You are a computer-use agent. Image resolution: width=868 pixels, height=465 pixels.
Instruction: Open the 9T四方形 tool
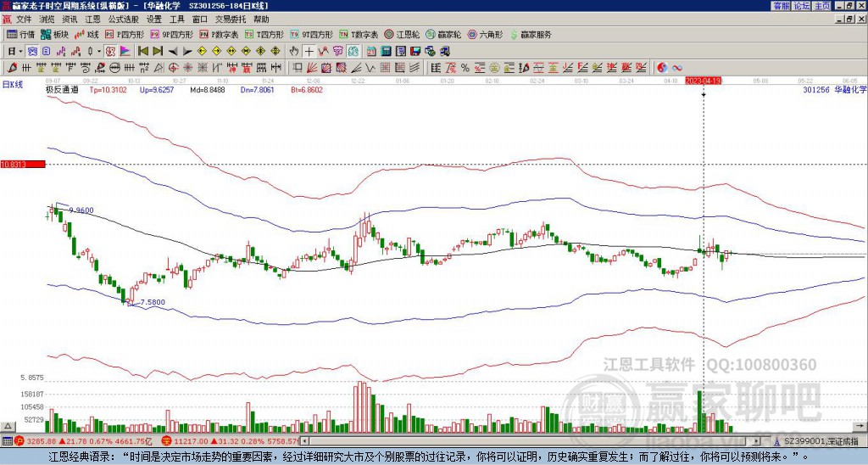coord(311,34)
